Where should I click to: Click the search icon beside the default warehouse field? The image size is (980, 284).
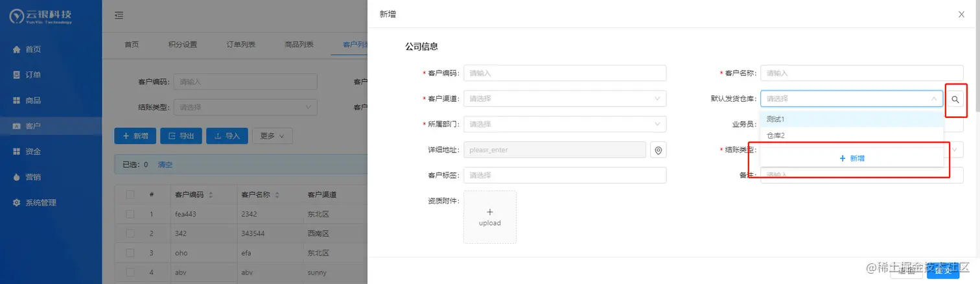tap(955, 99)
